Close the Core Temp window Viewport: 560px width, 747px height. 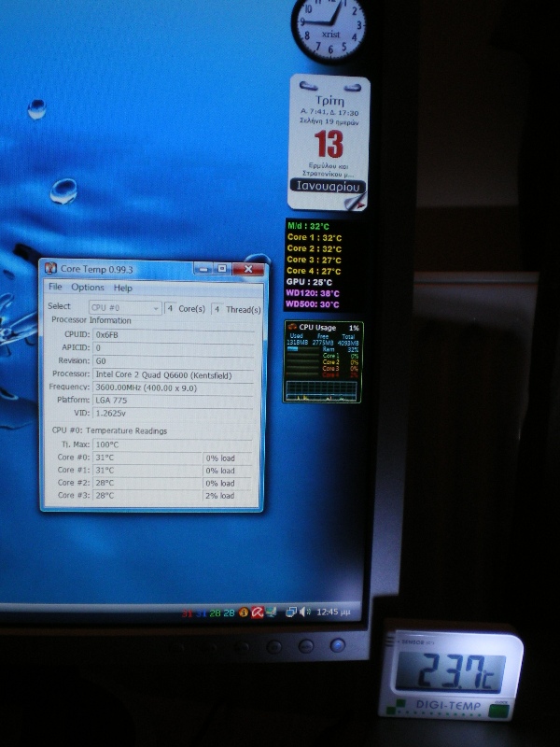pos(248,269)
